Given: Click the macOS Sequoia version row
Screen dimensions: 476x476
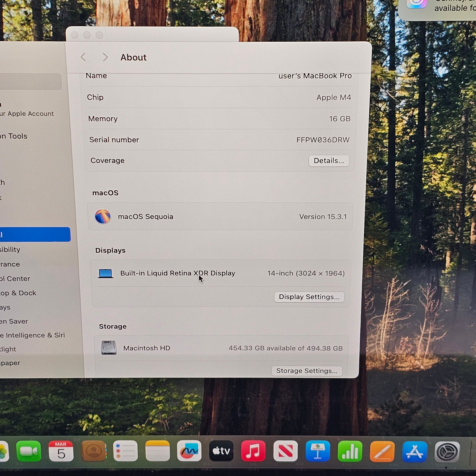Looking at the screenshot, I should (220, 216).
